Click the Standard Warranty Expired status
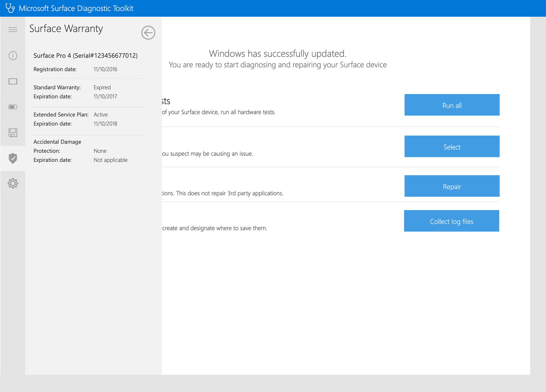 pyautogui.click(x=102, y=88)
